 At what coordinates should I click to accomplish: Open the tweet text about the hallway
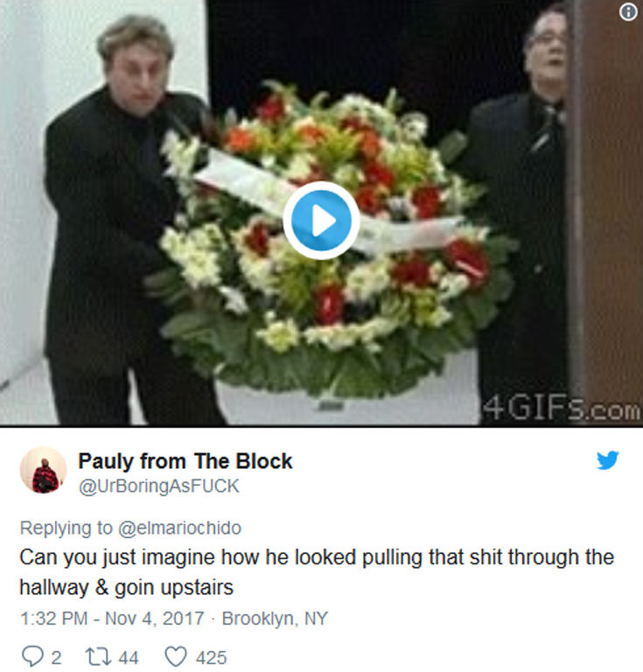(317, 572)
